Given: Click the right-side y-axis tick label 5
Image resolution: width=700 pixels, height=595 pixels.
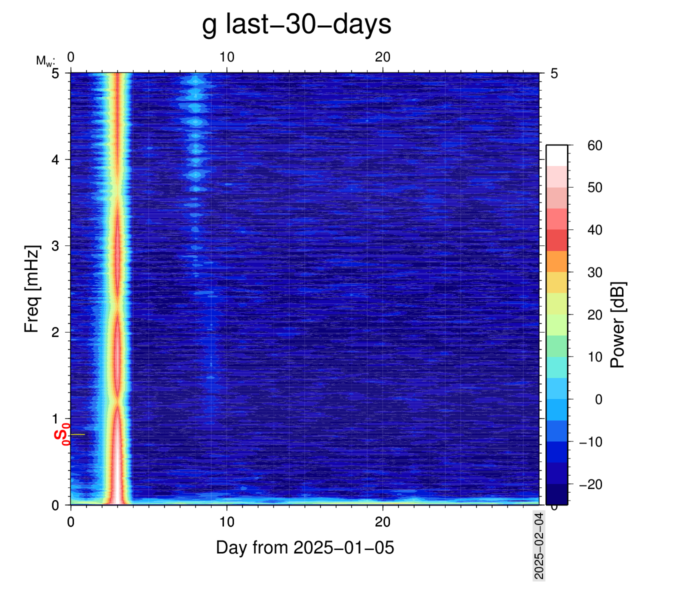Looking at the screenshot, I should click(554, 73).
